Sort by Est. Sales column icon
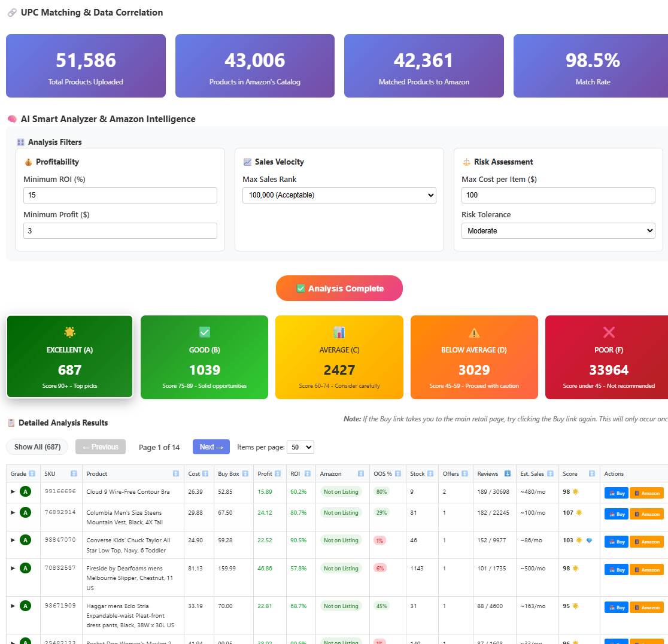This screenshot has height=644, width=668. pos(551,473)
